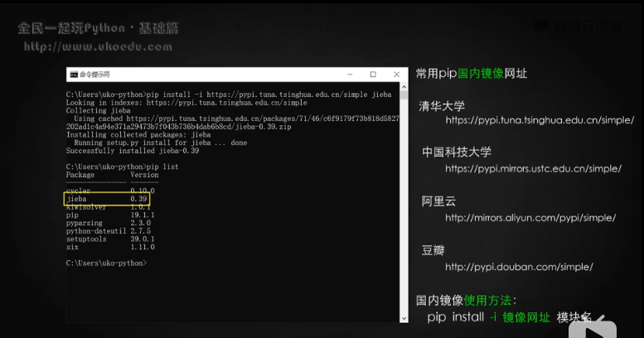Click the jieba version value 0.39 in list

click(138, 199)
